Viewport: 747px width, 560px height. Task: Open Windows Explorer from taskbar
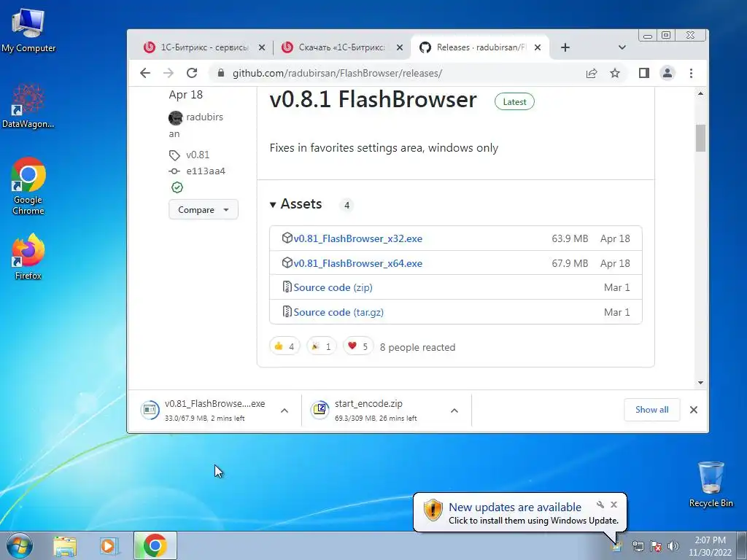[x=65, y=545]
